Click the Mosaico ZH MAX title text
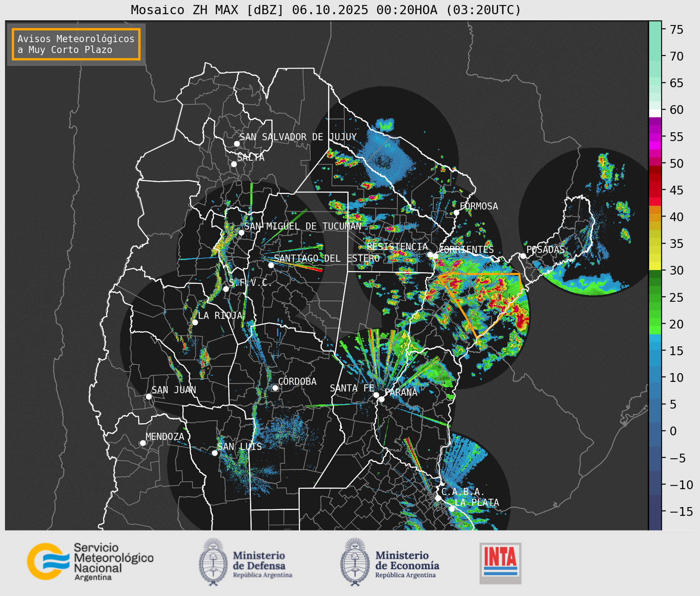The height and width of the screenshot is (596, 700). 326,10
